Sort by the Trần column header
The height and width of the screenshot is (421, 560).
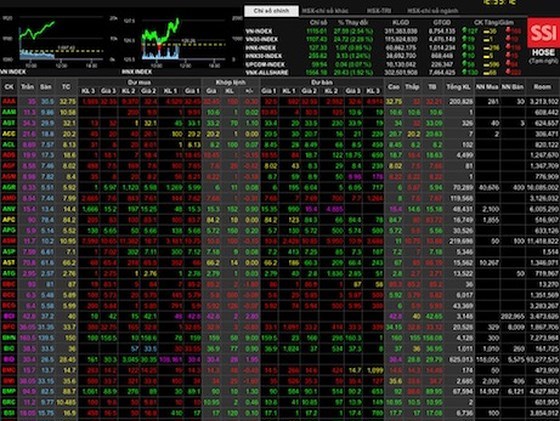pos(27,87)
